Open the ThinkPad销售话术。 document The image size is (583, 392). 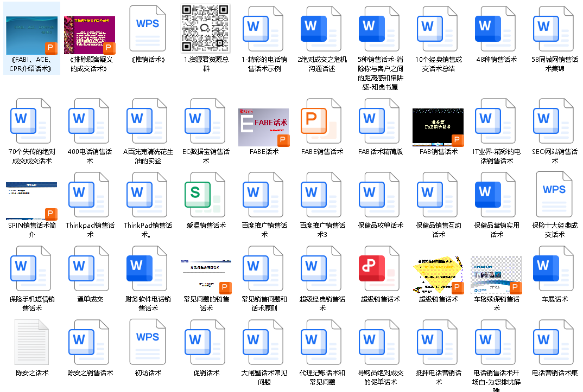tap(148, 195)
